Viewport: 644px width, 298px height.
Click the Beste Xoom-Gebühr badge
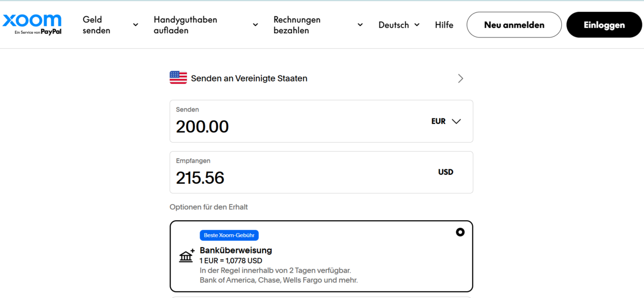[229, 235]
